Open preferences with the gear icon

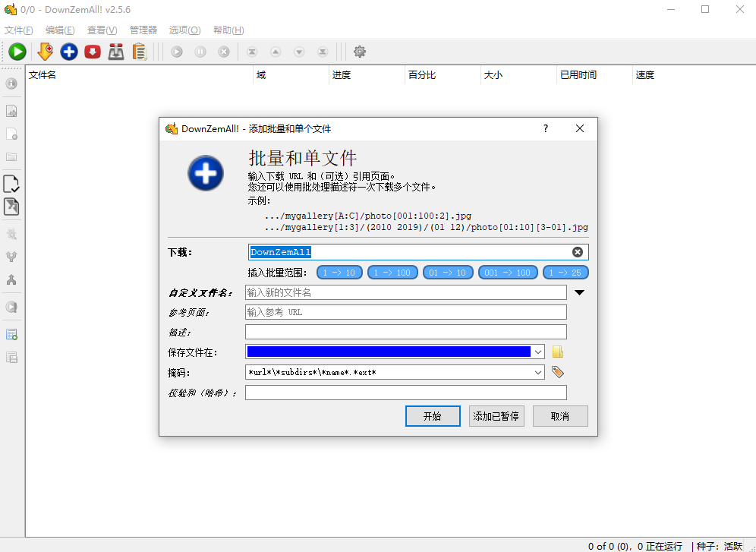pyautogui.click(x=360, y=52)
